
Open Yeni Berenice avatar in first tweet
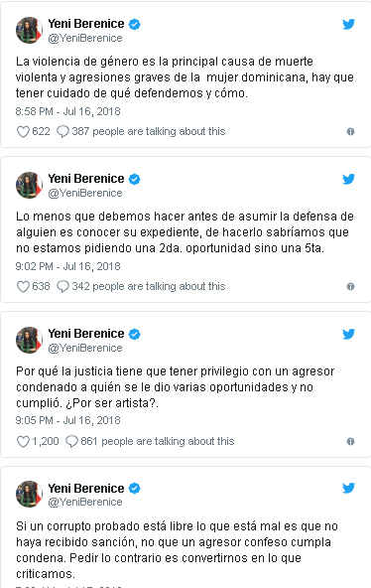point(29,31)
